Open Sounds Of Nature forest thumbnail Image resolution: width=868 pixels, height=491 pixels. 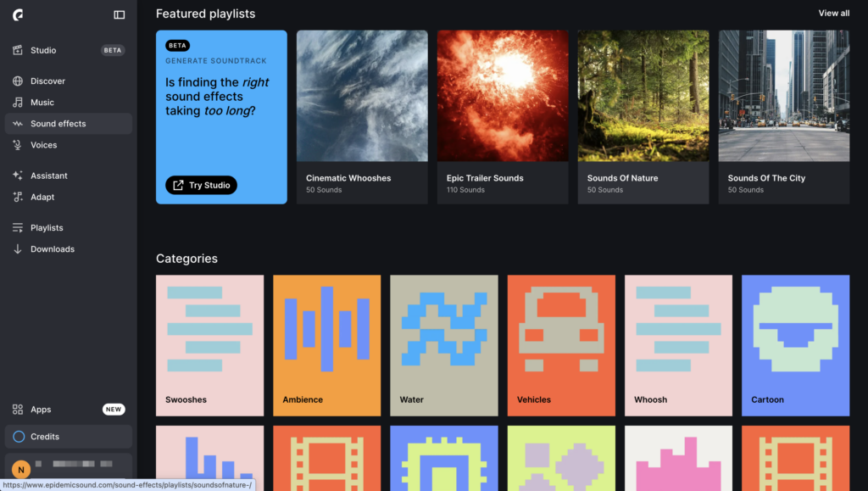tap(643, 96)
